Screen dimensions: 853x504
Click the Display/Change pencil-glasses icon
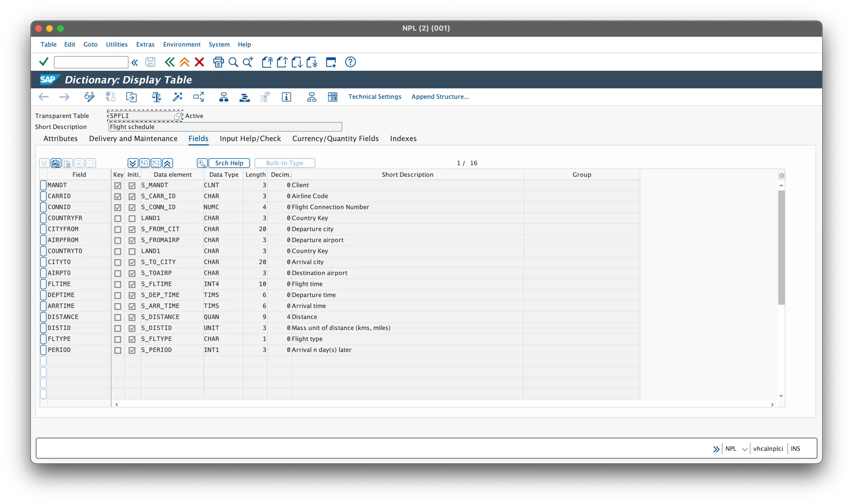pyautogui.click(x=89, y=97)
